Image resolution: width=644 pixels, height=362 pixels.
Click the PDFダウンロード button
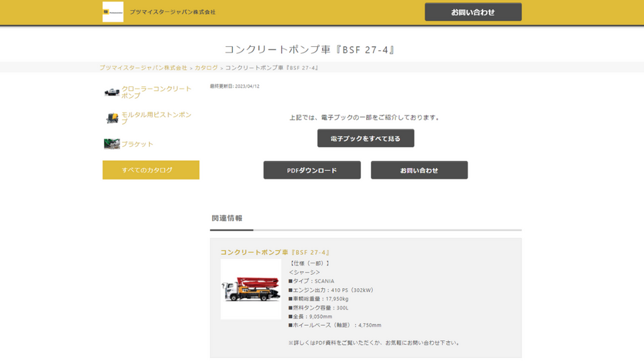coord(312,170)
